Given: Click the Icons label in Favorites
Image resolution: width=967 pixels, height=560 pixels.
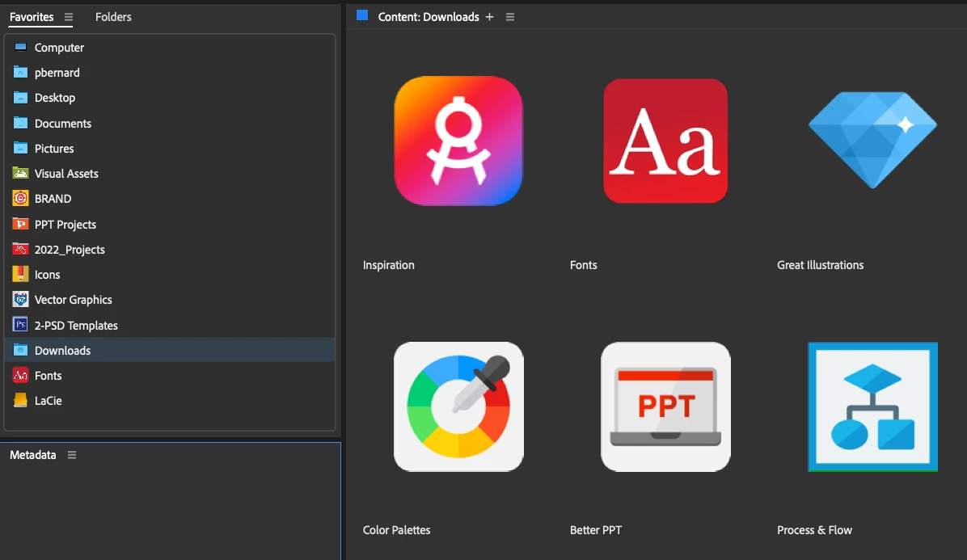Looking at the screenshot, I should coord(48,275).
